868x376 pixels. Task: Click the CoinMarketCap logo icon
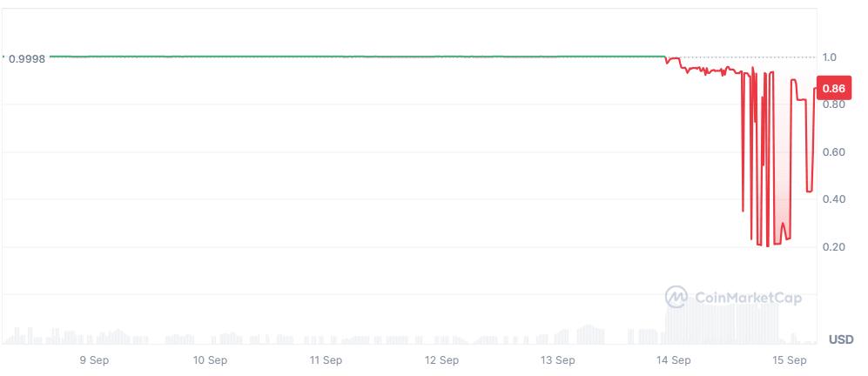[676, 298]
